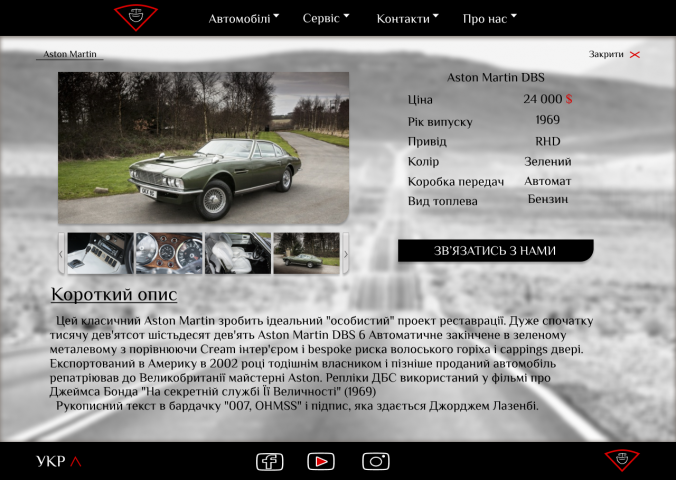Go to Aston Martin breadcrumb link
The width and height of the screenshot is (676, 480).
(70, 54)
